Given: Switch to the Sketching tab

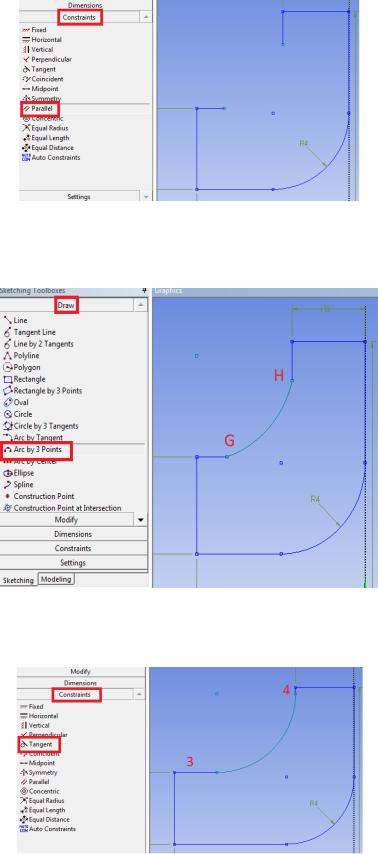Looking at the screenshot, I should [18, 581].
